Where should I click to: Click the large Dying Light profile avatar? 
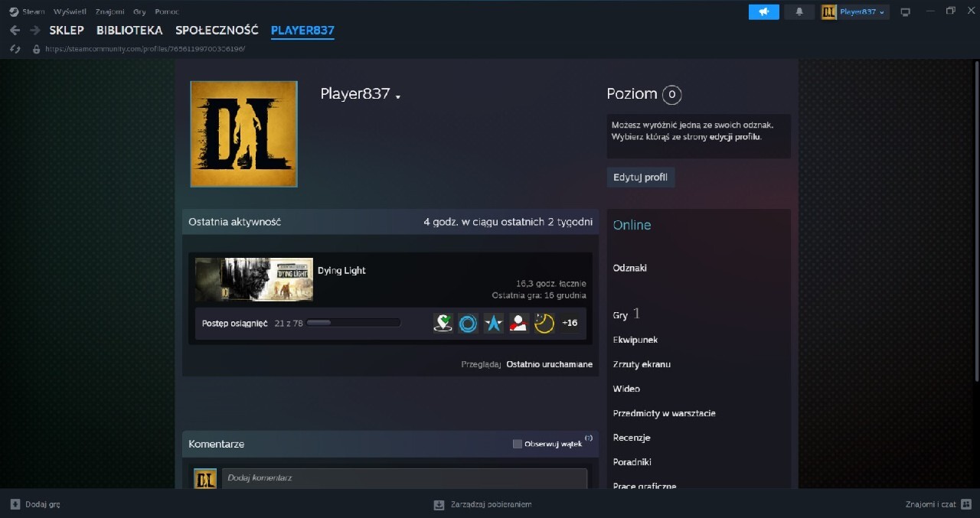pos(243,134)
